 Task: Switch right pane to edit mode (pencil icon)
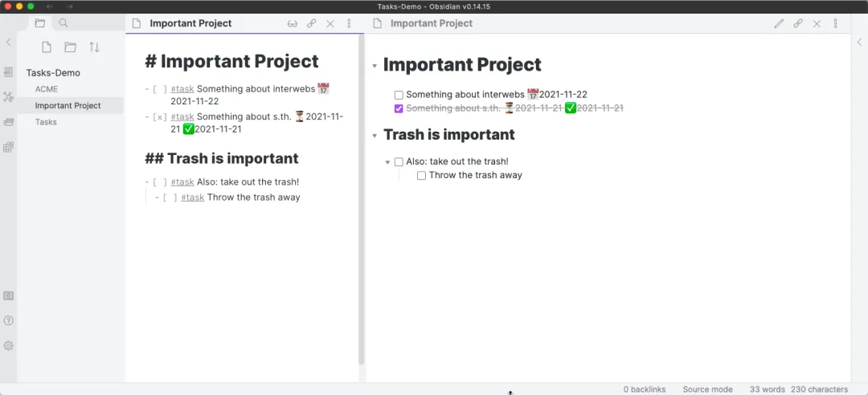[x=779, y=24]
